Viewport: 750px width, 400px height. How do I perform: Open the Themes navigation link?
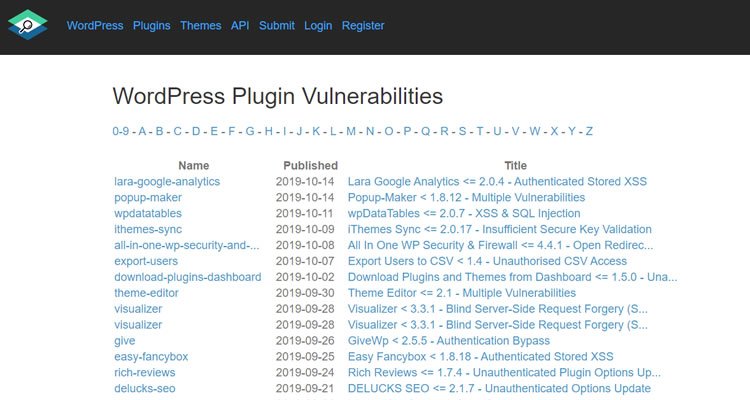(x=200, y=26)
